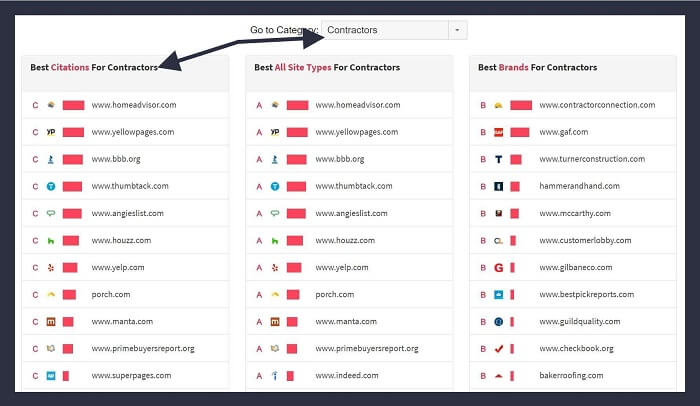The image size is (700, 406).
Task: Click superpages icon in Citations column
Action: (x=51, y=376)
